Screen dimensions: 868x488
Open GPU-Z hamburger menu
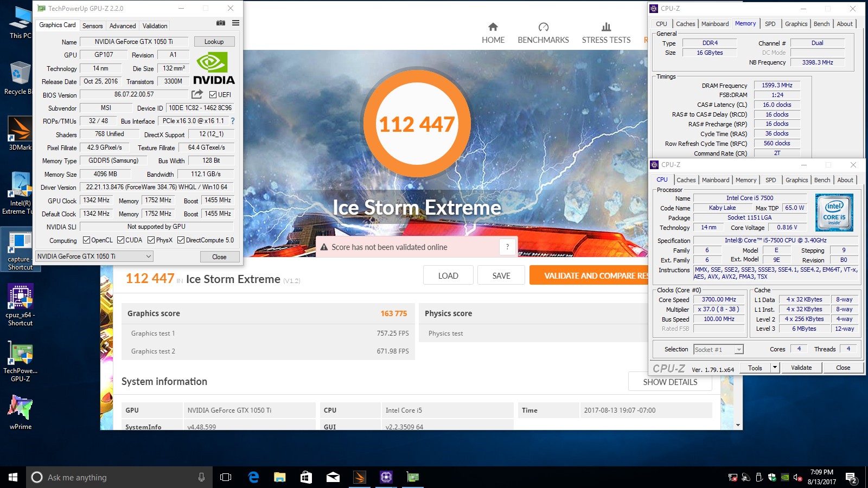235,23
